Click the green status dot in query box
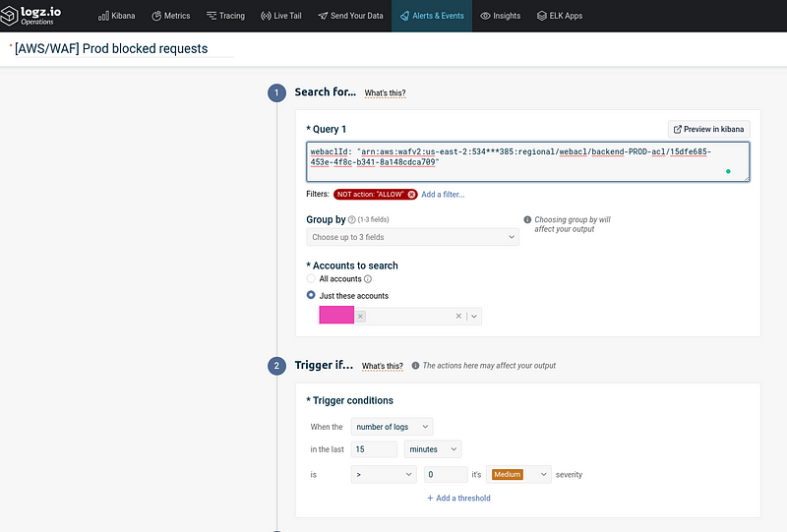The image size is (787, 532). (x=728, y=172)
